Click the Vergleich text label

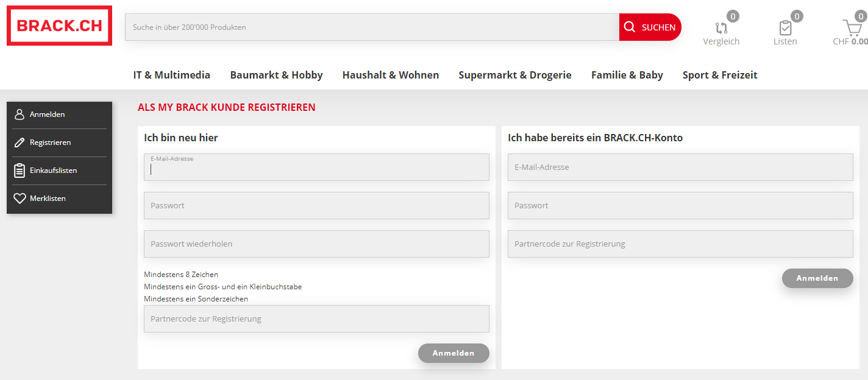tap(721, 41)
